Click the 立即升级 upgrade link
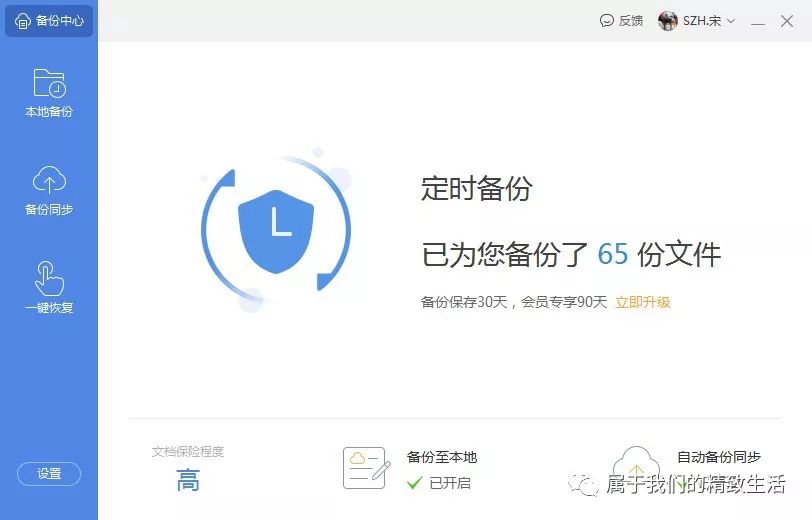812x520 pixels. pos(643,302)
